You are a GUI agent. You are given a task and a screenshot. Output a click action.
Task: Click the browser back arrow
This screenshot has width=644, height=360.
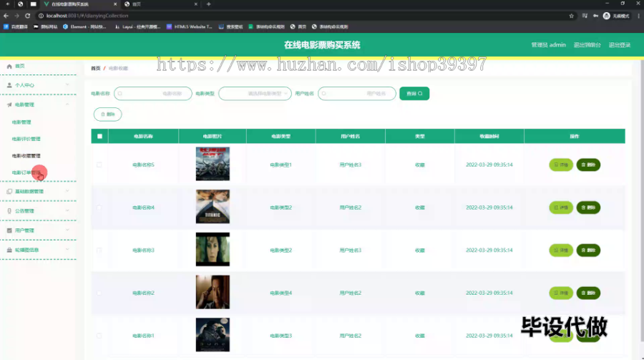pos(6,16)
